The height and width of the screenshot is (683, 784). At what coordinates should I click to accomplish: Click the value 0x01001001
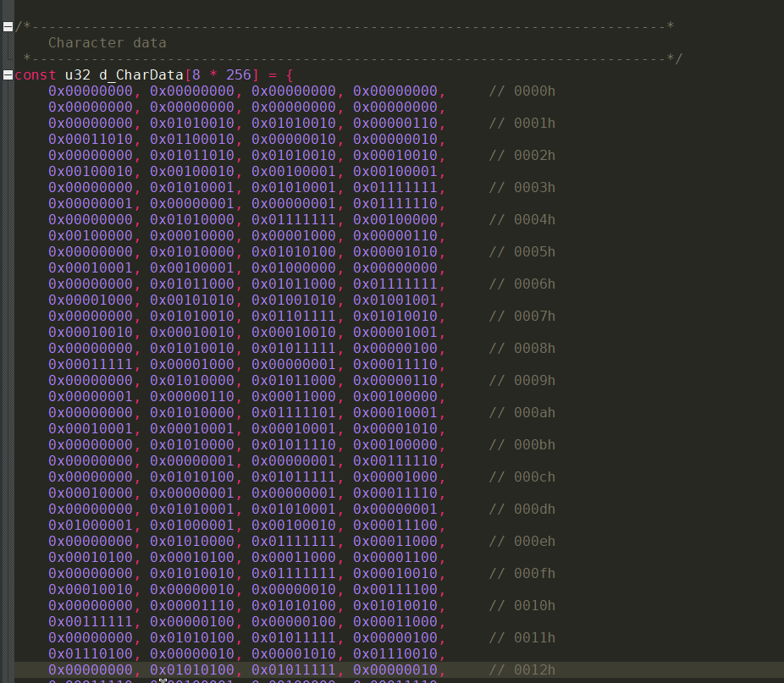395,300
